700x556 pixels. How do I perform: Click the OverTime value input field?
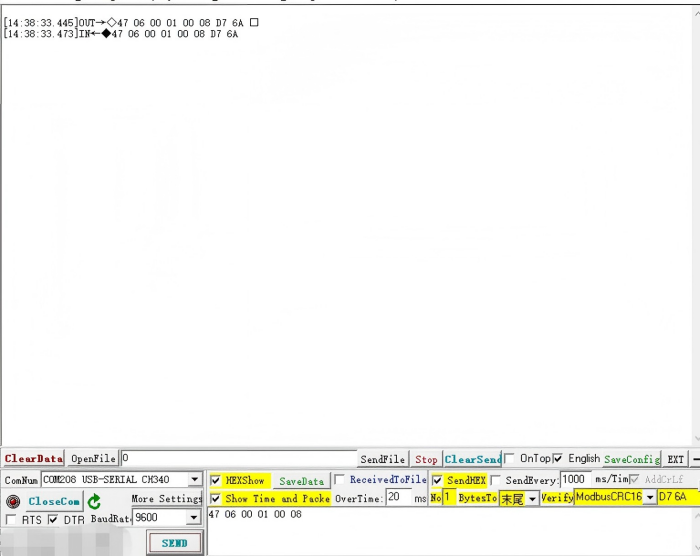[x=398, y=498]
